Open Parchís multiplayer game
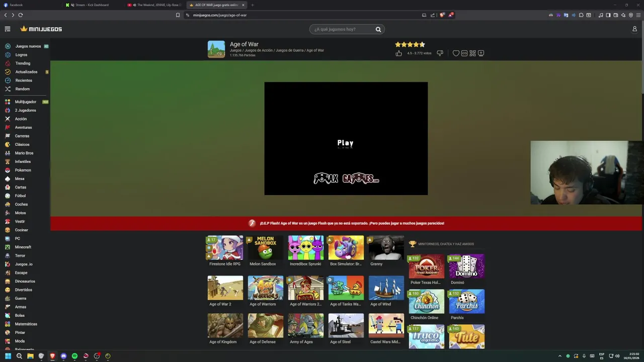The height and width of the screenshot is (362, 644). 466,302
